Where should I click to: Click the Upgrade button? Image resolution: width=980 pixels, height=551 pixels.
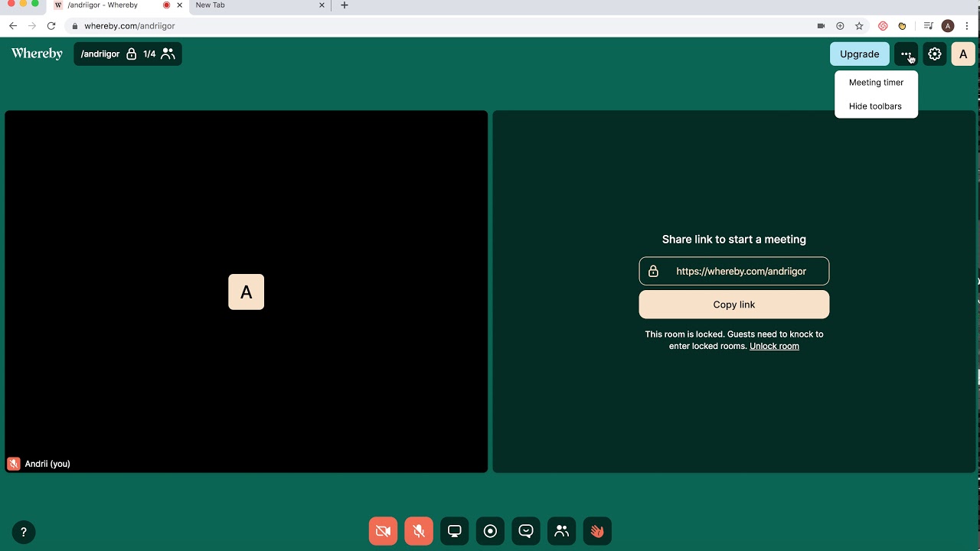[860, 54]
